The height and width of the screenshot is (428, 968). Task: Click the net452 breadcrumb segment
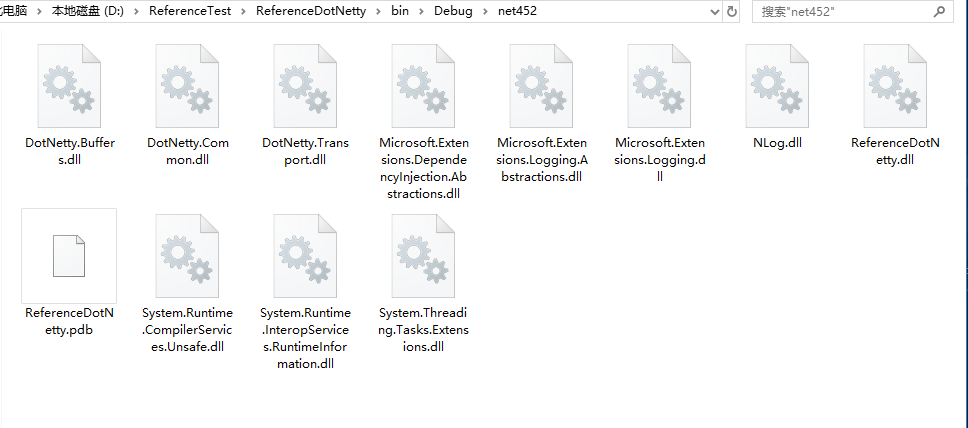(517, 11)
